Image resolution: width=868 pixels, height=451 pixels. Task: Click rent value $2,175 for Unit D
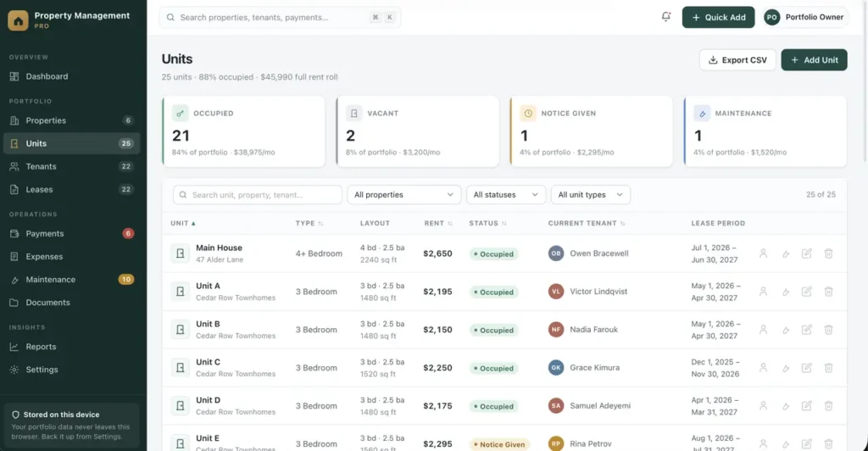pyautogui.click(x=437, y=406)
